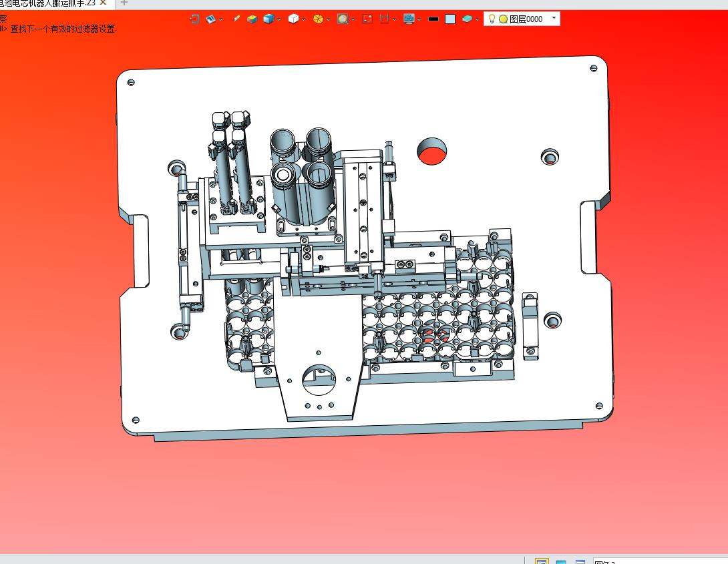
Task: Select the large round hole in the plate
Action: point(431,152)
